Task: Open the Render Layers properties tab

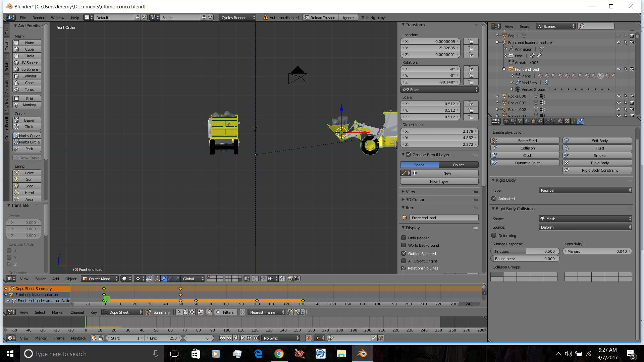Action: click(513, 121)
